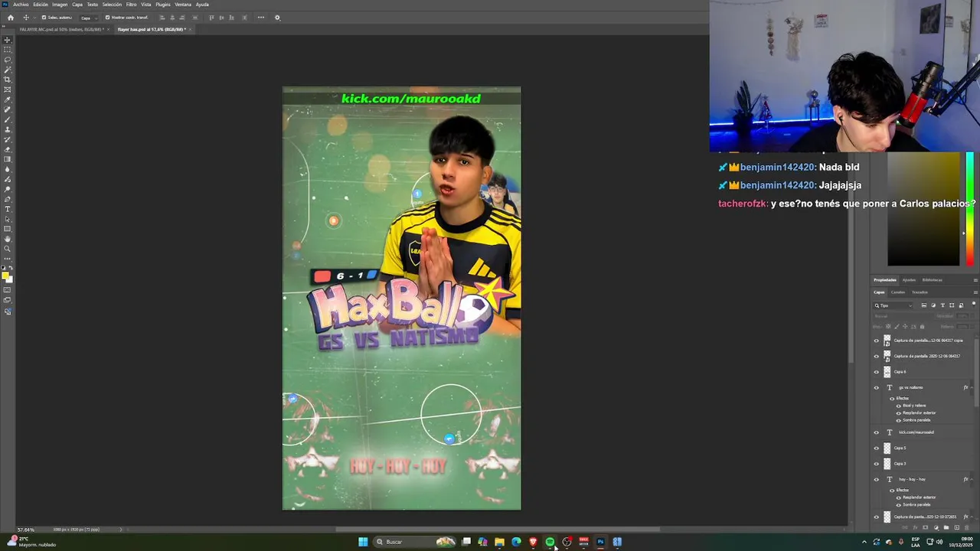The width and height of the screenshot is (980, 551).
Task: Switch to the Trazados tab
Action: [920, 292]
